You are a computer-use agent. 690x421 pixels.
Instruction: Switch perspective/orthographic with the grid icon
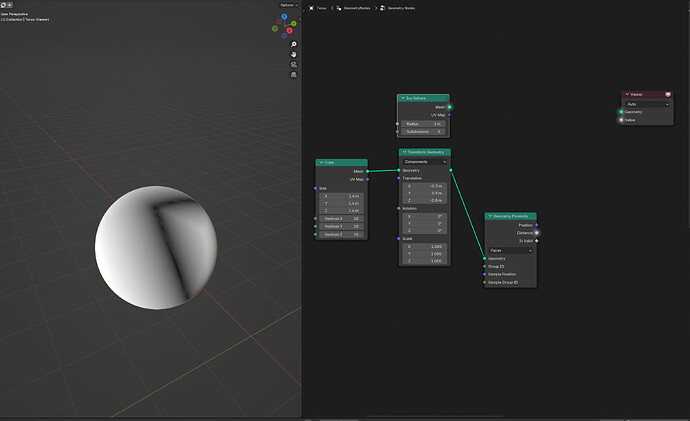point(294,75)
